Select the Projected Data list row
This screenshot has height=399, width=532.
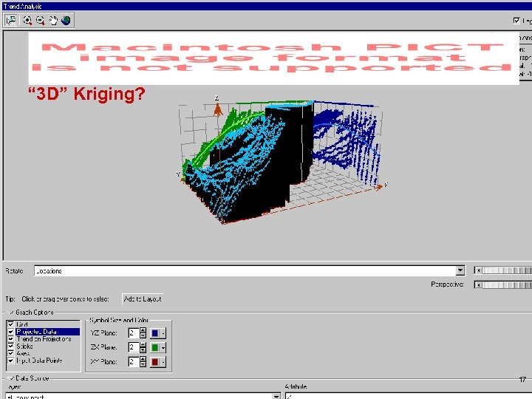click(x=44, y=332)
